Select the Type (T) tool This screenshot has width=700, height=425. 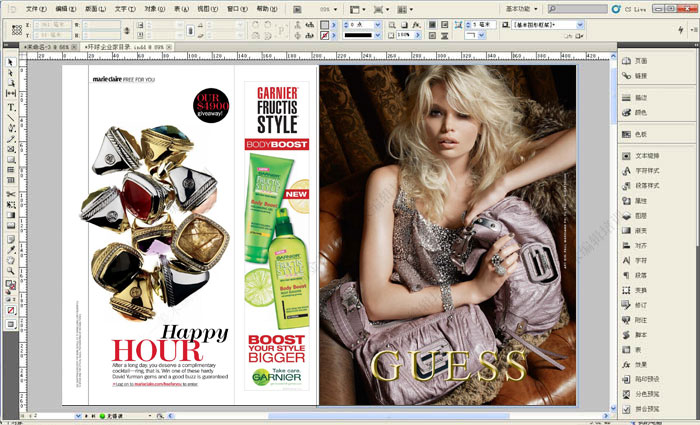(x=11, y=107)
